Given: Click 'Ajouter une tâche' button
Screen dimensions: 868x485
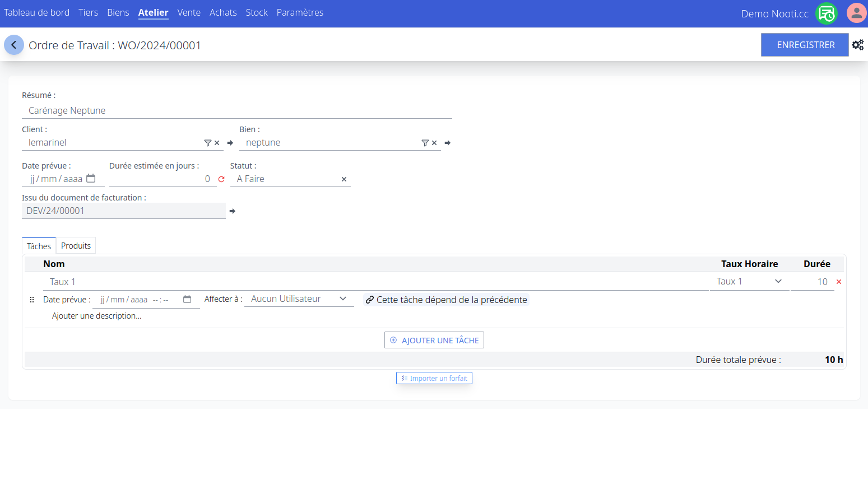Looking at the screenshot, I should pos(434,340).
